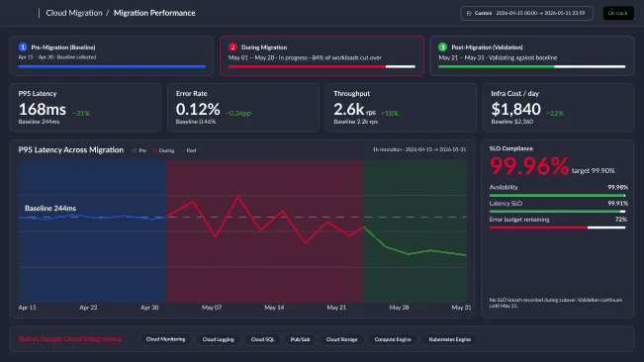644x362 pixels.
Task: Click the 'target 99.90%' text
Action: point(594,171)
